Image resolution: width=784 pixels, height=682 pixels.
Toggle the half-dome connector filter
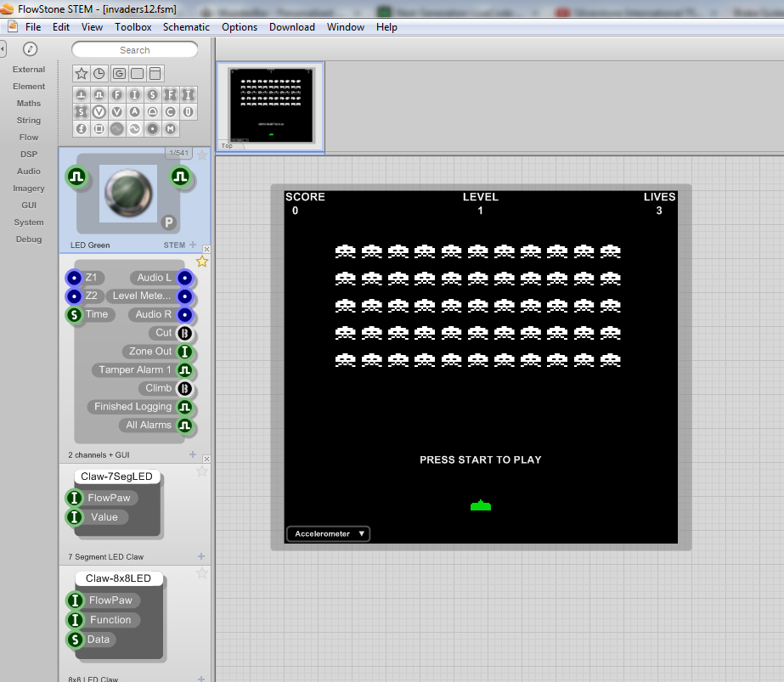point(153,111)
